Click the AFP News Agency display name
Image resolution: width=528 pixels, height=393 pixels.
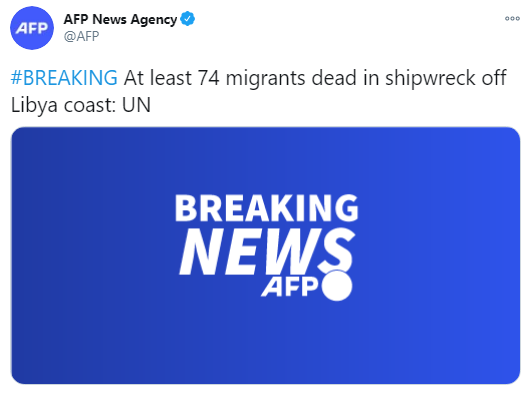click(120, 20)
